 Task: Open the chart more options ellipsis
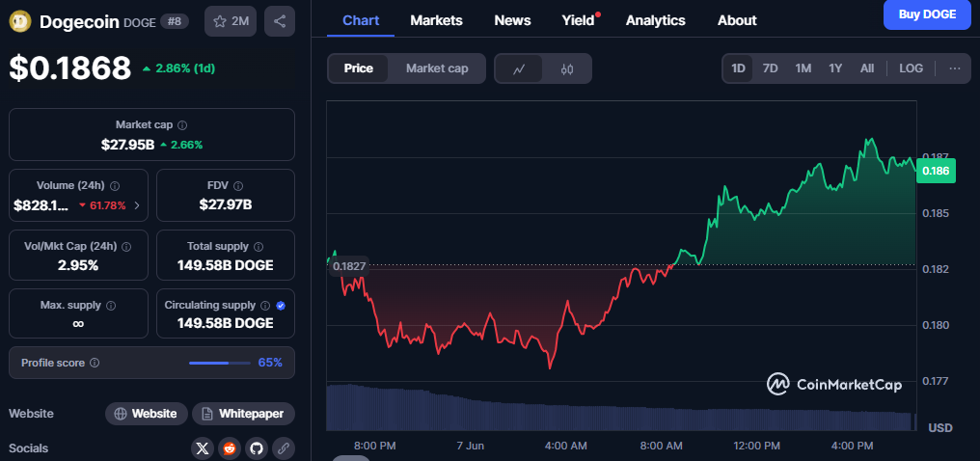click(954, 68)
